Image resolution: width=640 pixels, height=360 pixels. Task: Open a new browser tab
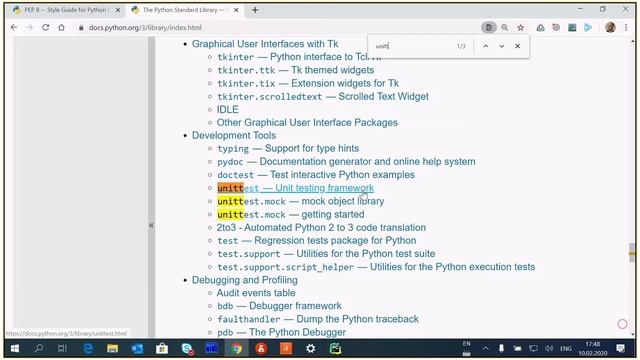255,10
